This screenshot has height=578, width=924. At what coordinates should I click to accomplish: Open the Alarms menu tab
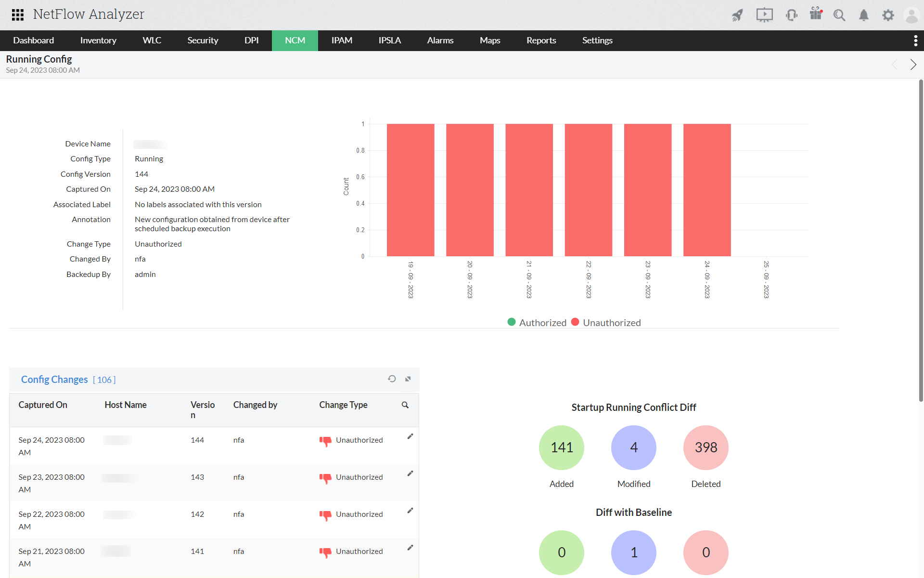click(x=440, y=40)
